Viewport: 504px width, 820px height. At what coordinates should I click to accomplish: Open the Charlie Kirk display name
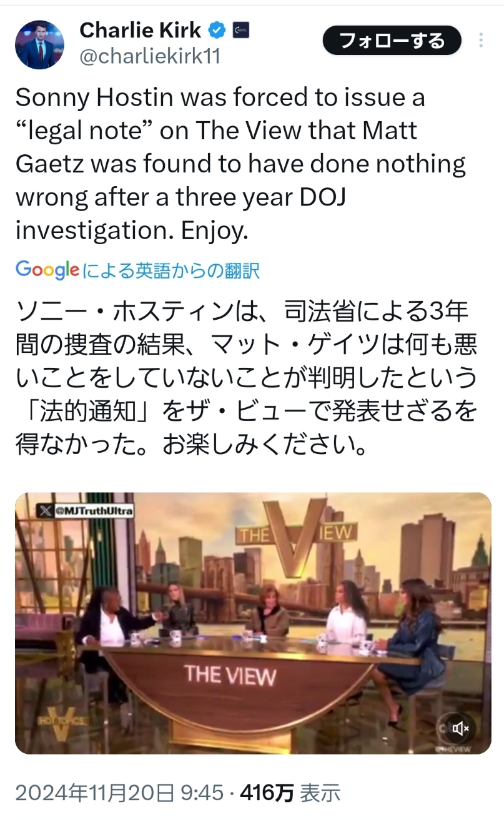pyautogui.click(x=141, y=29)
